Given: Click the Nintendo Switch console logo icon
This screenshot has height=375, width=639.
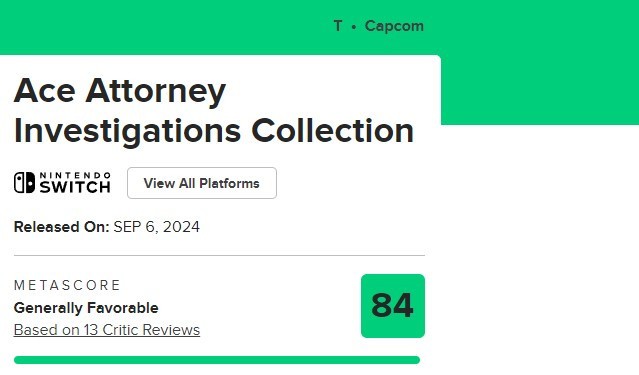Looking at the screenshot, I should pos(24,183).
